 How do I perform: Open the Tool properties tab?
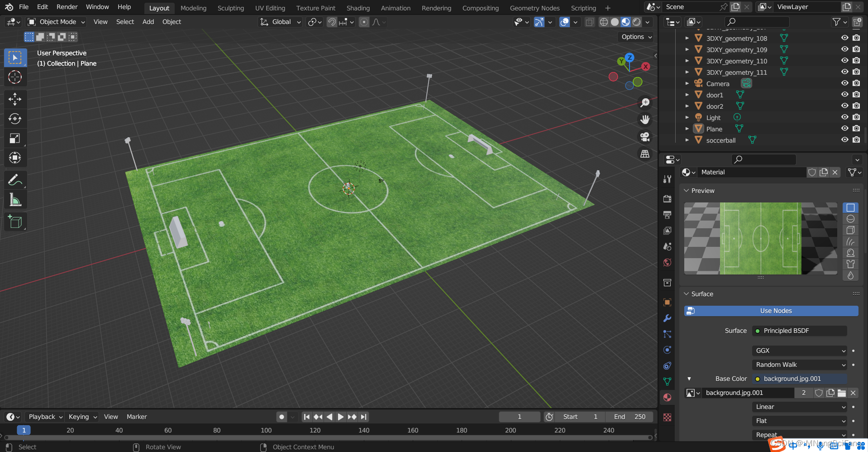tap(667, 179)
